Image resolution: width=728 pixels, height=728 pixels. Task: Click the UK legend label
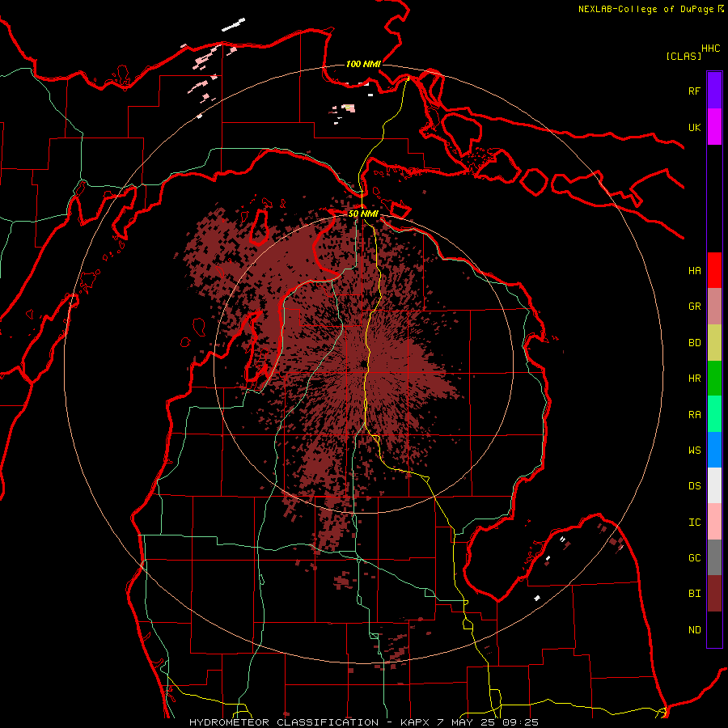click(x=694, y=127)
